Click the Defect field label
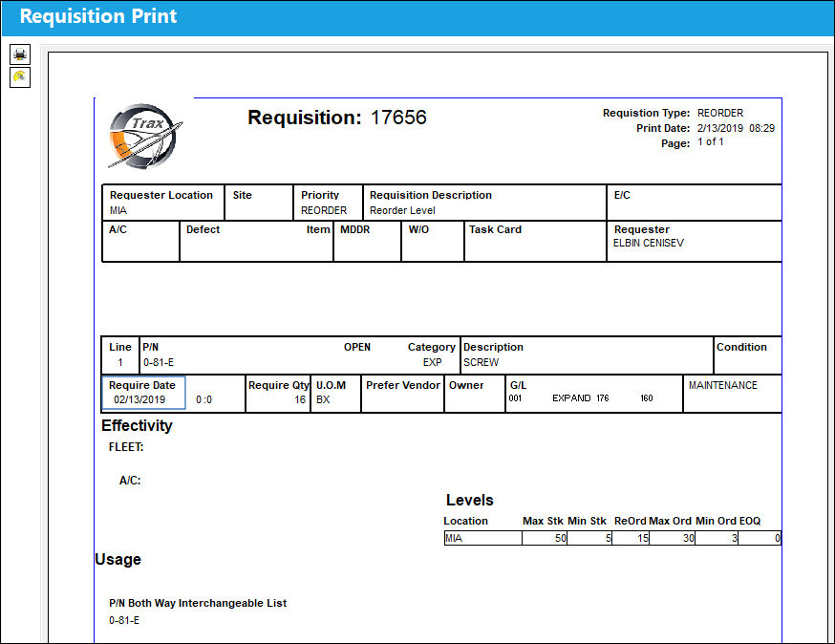 pyautogui.click(x=203, y=229)
